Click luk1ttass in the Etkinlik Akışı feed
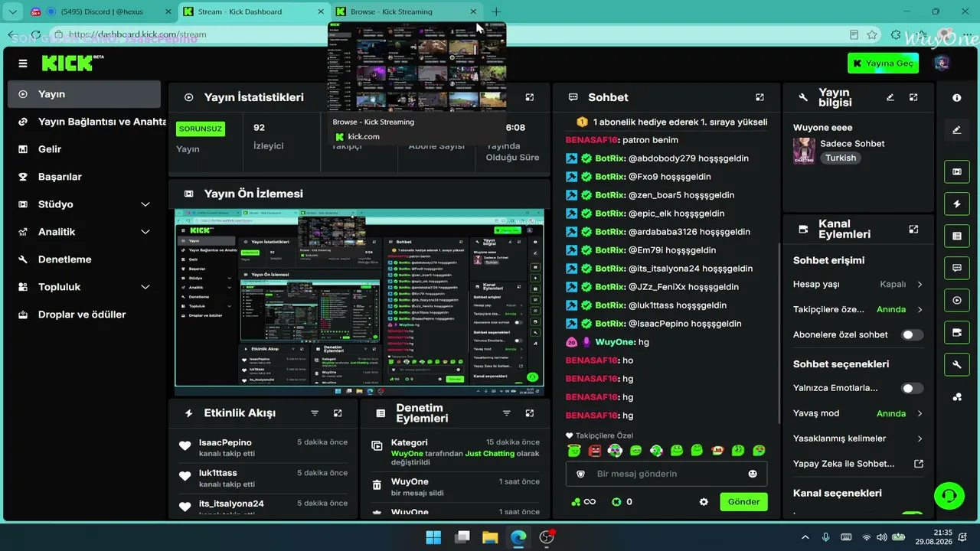Image resolution: width=980 pixels, height=551 pixels. click(x=218, y=473)
